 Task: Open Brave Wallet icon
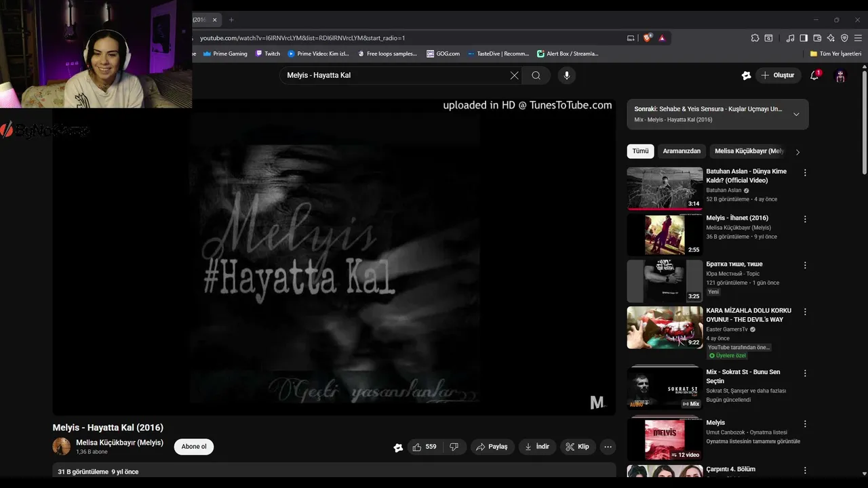point(817,38)
